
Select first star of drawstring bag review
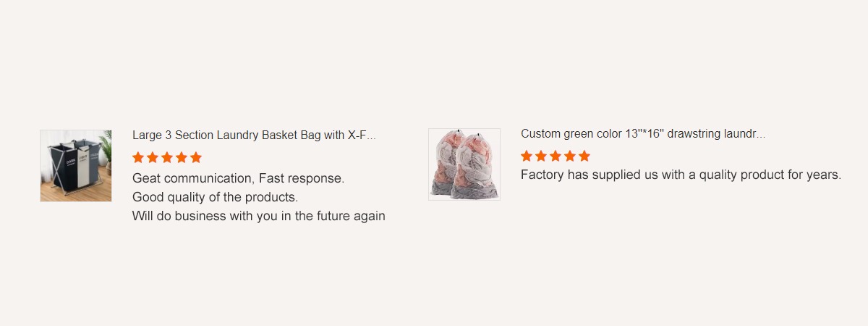(x=527, y=156)
